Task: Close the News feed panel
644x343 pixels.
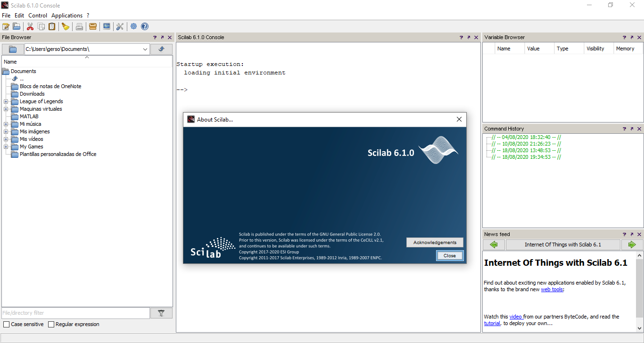Action: tap(639, 234)
